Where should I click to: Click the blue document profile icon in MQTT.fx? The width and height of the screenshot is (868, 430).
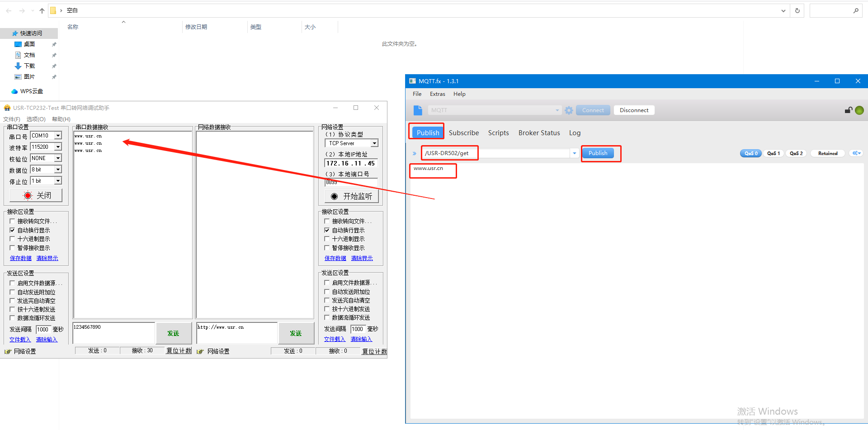[x=418, y=110]
